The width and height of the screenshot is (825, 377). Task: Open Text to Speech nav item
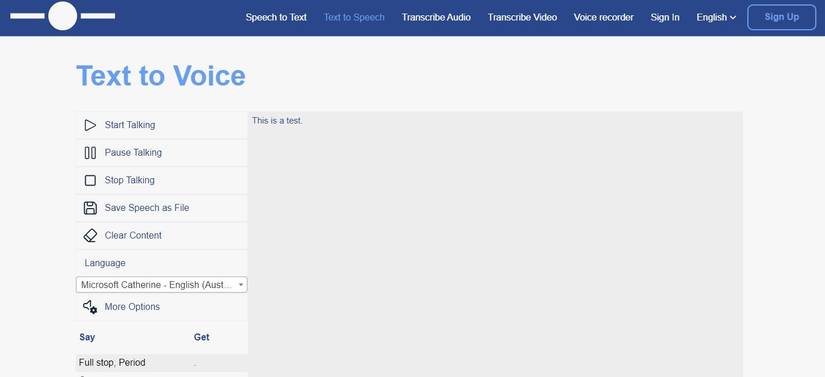[354, 17]
